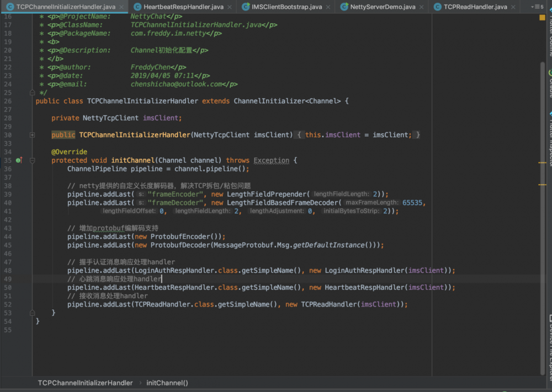Viewport: 552px width, 392px height.
Task: Click the yellow warning stripe mark in scrollbar
Action: click(542, 163)
